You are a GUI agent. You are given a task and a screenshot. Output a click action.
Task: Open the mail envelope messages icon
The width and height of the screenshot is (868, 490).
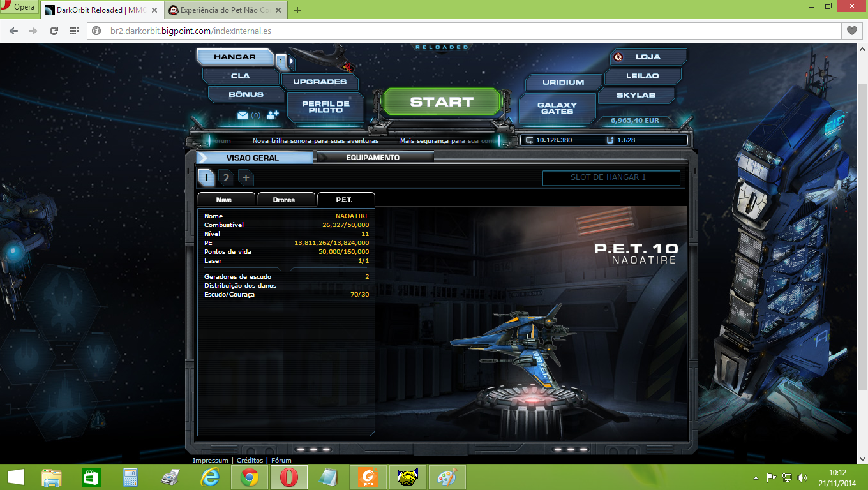tap(243, 115)
